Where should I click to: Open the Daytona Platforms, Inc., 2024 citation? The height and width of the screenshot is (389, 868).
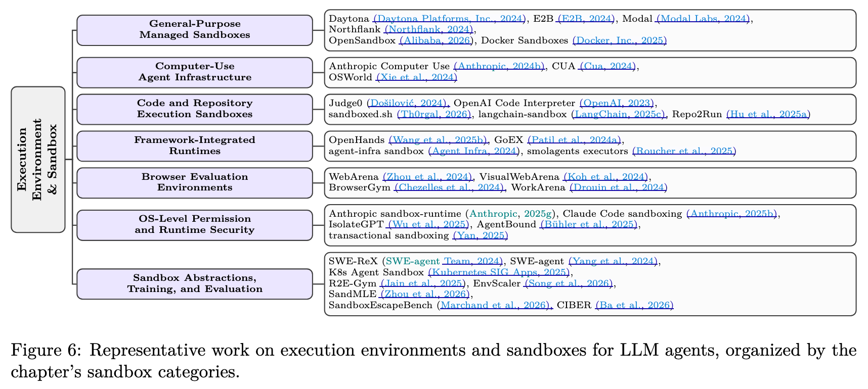(449, 19)
